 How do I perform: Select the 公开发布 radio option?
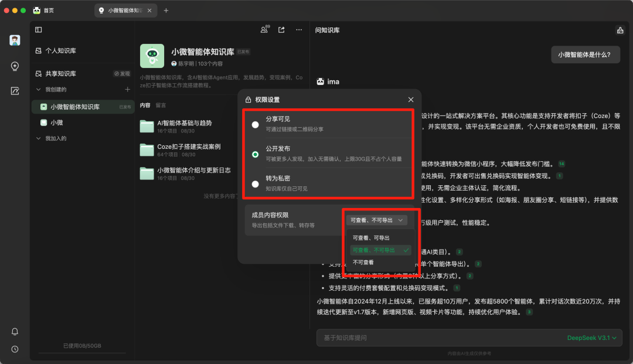[255, 154]
